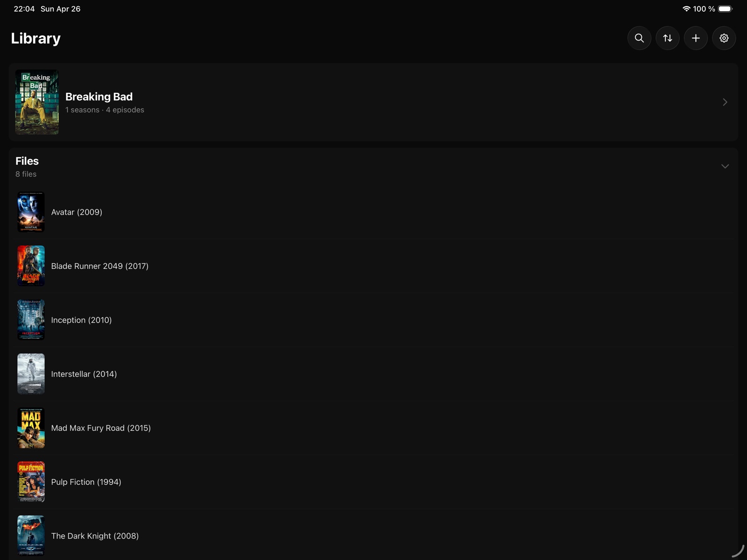Tap Pulp Fiction poster thumbnail
The image size is (747, 560).
click(x=31, y=482)
